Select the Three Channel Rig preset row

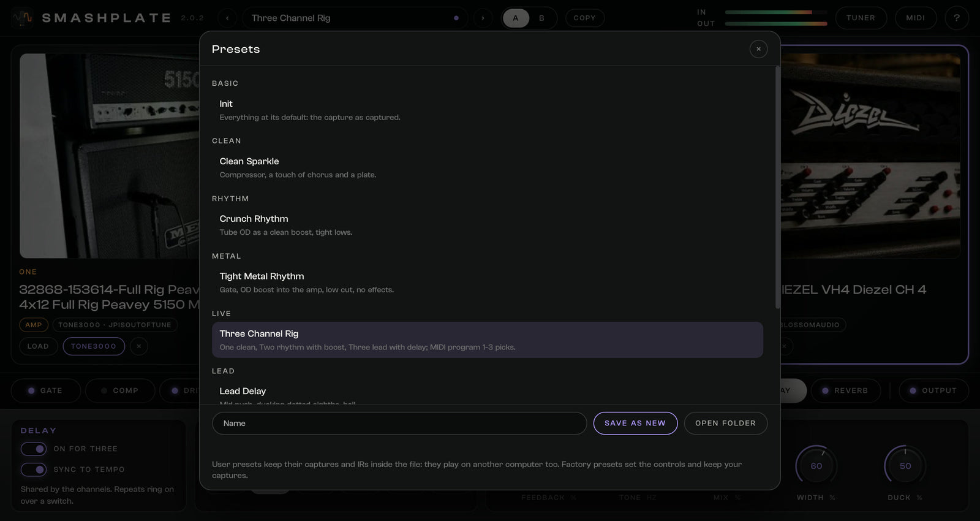click(488, 340)
